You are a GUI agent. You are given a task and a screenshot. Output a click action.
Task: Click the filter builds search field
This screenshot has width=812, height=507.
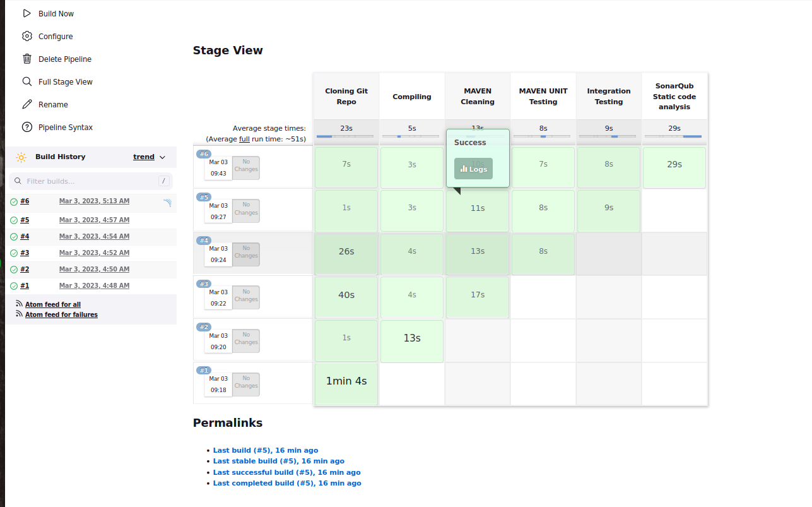coord(88,181)
